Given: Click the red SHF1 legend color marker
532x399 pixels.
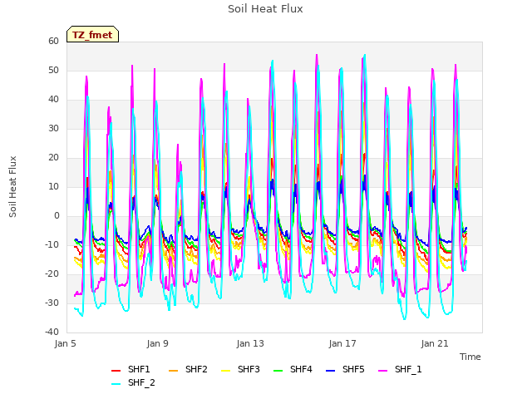Looking at the screenshot, I should [116, 371].
